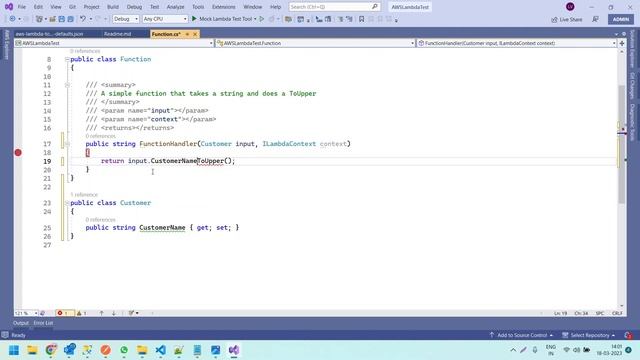The width and height of the screenshot is (640, 360).
Task: Open the Error List panel tab
Action: click(x=43, y=323)
